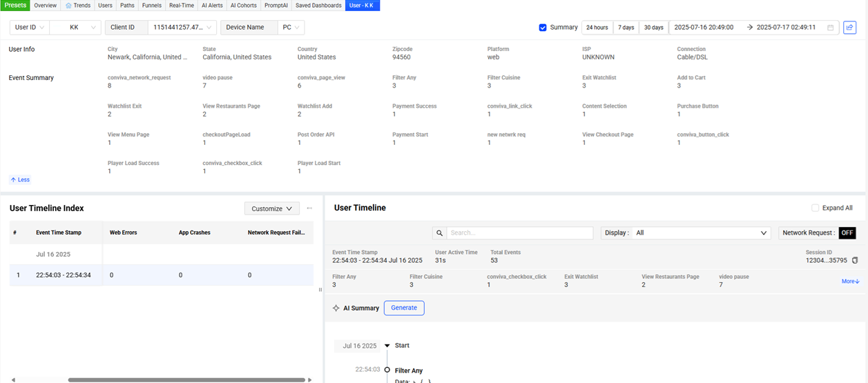Collapse the Start timeline triangle
This screenshot has width=868, height=383.
[387, 346]
